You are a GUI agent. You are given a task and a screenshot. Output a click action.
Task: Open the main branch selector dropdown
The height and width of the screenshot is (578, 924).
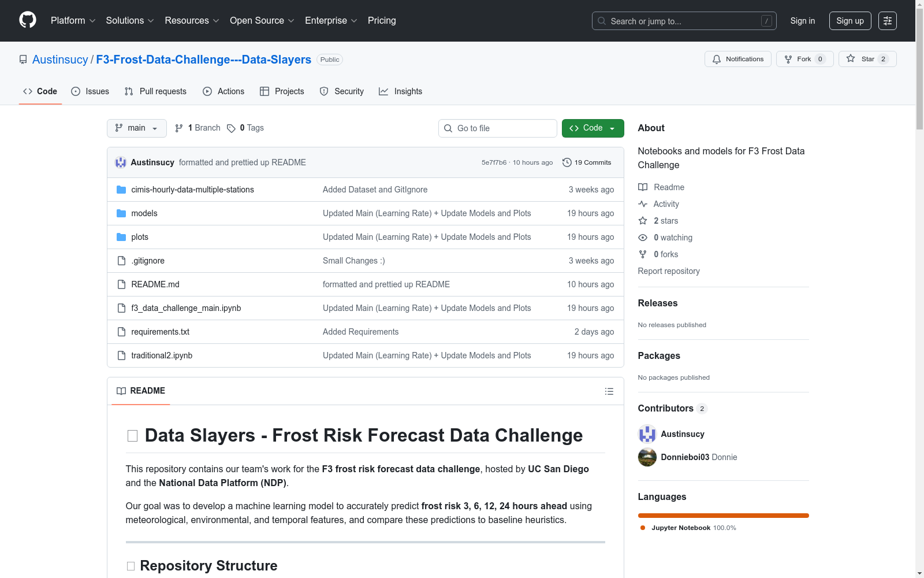pyautogui.click(x=137, y=128)
